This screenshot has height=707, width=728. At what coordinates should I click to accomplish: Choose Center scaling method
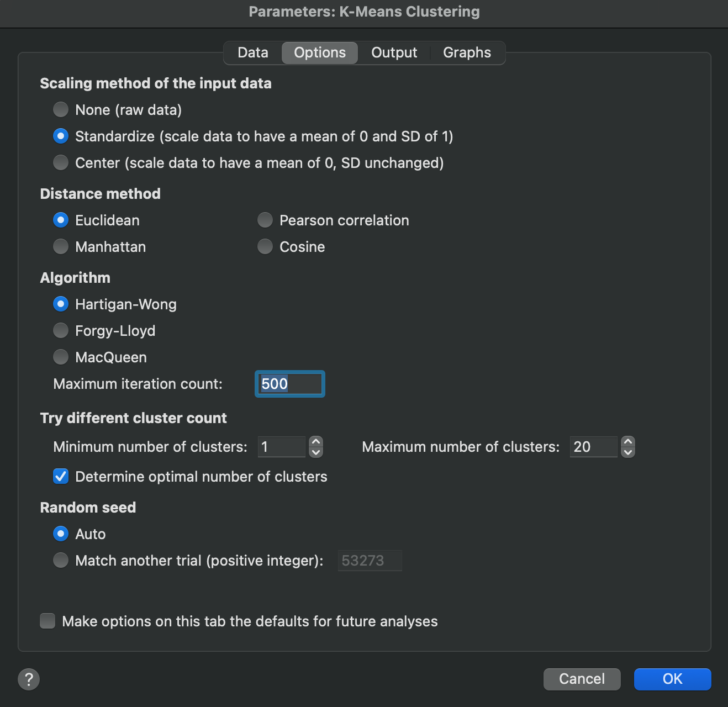61,162
